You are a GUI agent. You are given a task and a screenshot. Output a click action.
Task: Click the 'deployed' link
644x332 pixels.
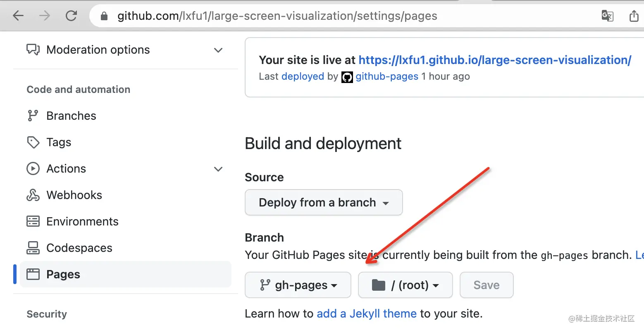[x=303, y=76]
